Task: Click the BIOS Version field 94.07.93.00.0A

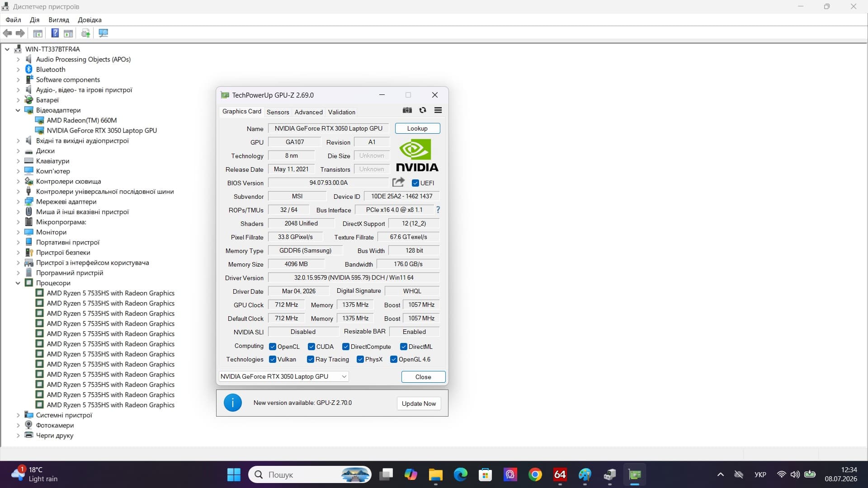Action: tap(328, 183)
